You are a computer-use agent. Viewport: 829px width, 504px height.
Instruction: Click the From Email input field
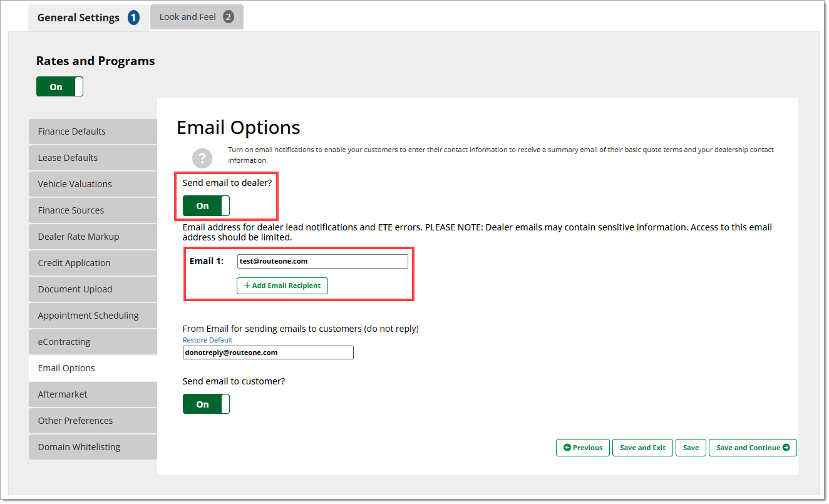pos(268,352)
